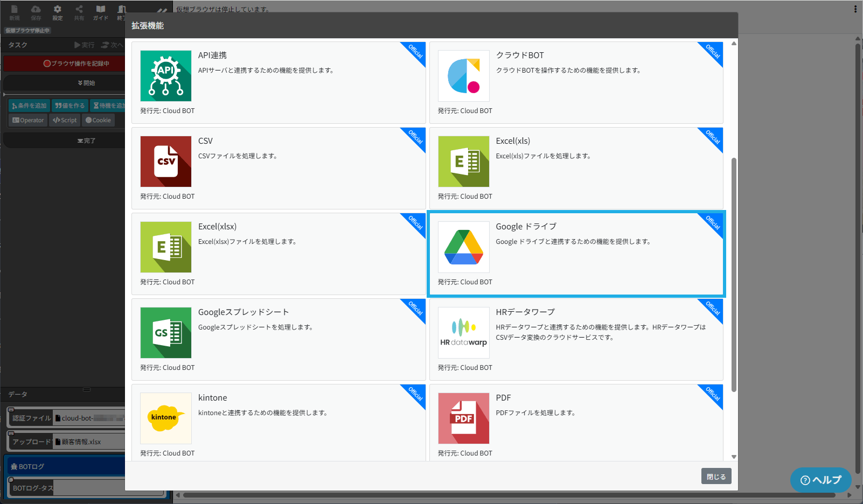Open the Excel(xlsx) extension icon

(166, 247)
